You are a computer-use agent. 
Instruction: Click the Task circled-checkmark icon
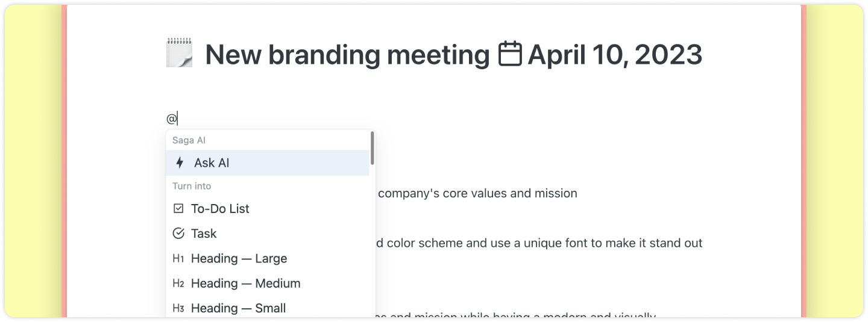[178, 234]
